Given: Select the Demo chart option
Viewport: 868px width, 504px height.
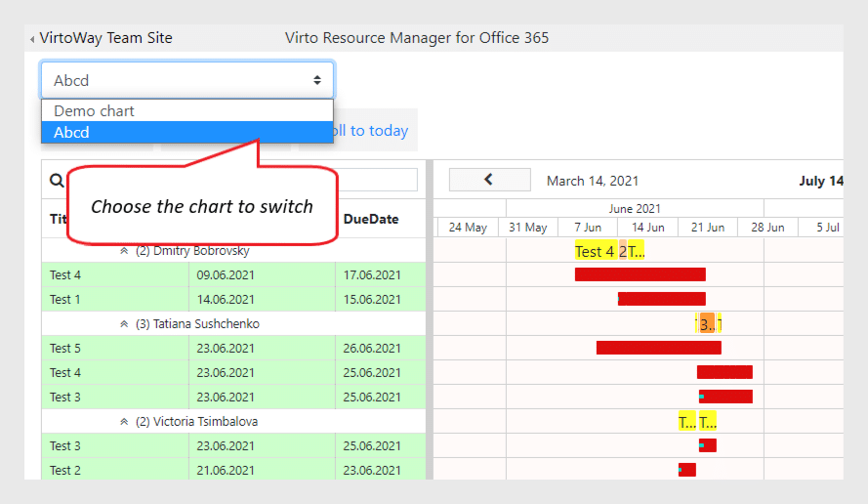Looking at the screenshot, I should [187, 110].
